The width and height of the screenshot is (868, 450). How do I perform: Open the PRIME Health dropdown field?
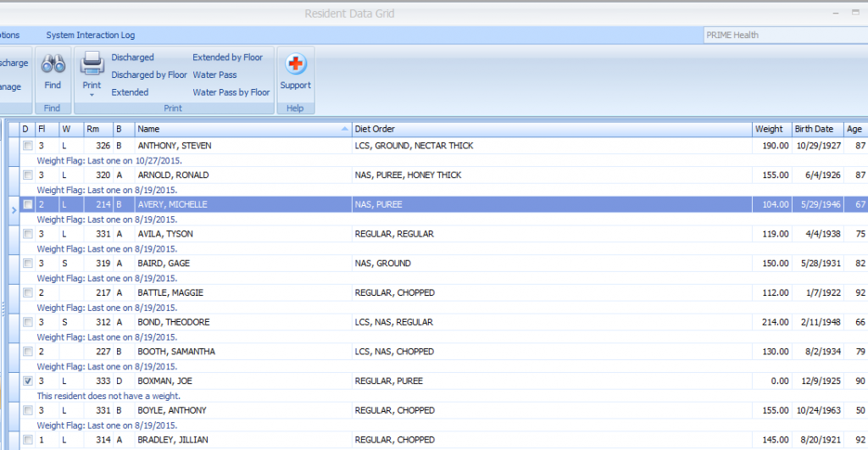pos(784,36)
